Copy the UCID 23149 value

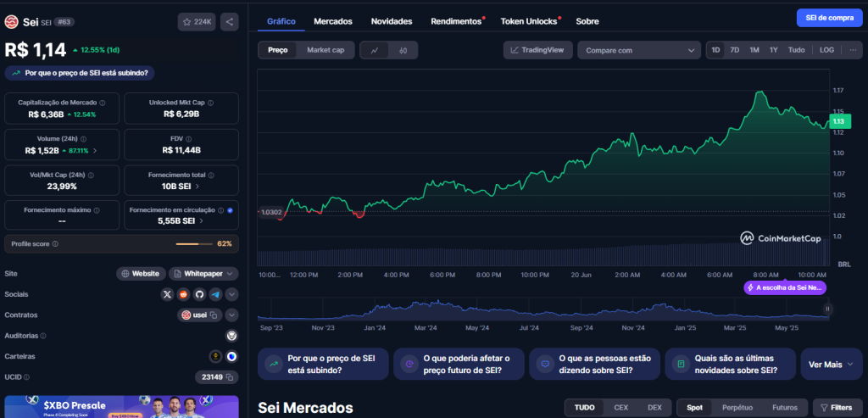[x=229, y=377]
